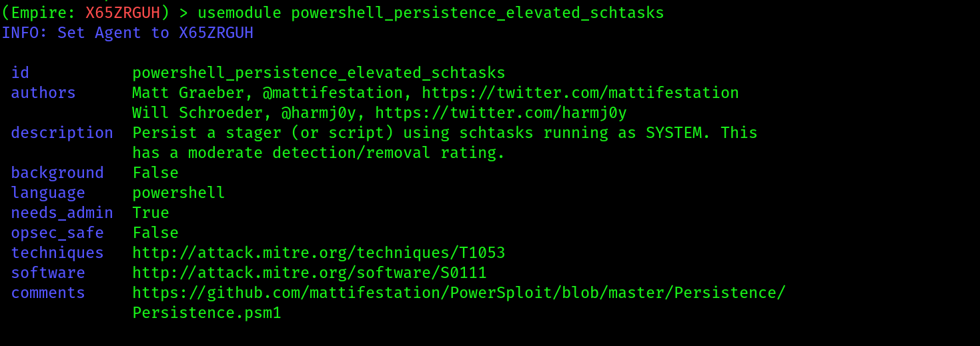980x346 pixels.
Task: Click the needs_admin value True
Action: tap(151, 213)
